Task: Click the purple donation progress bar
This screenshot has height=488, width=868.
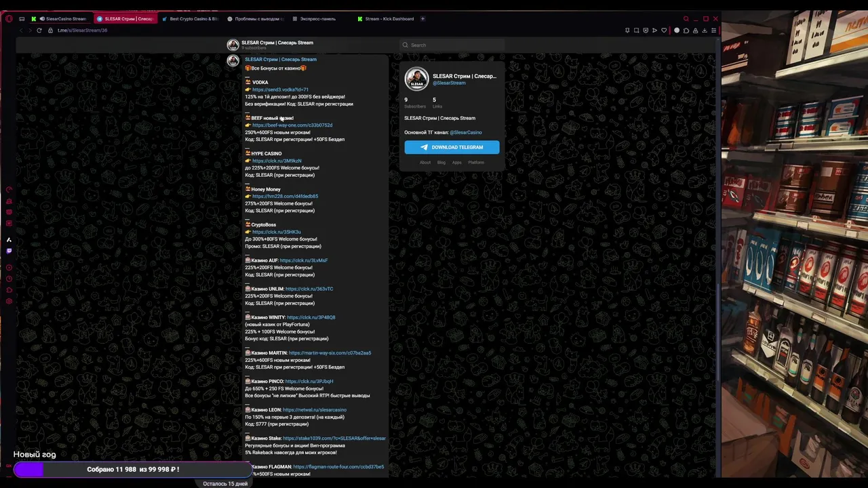Action: coord(133,469)
